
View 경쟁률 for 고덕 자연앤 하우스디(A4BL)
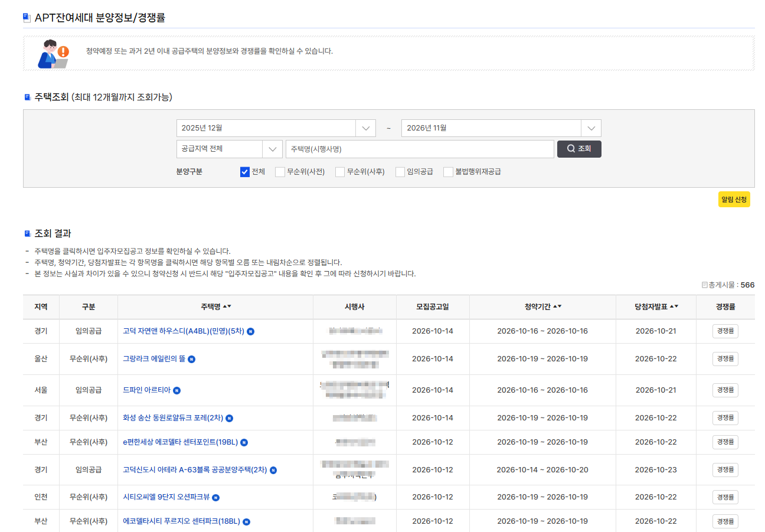725,331
